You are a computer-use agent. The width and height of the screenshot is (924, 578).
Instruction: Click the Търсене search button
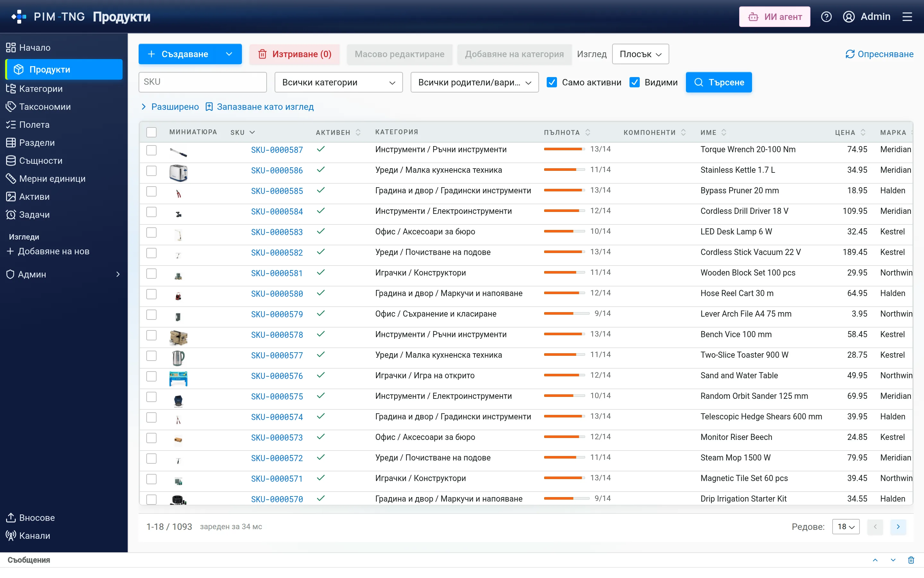point(719,82)
